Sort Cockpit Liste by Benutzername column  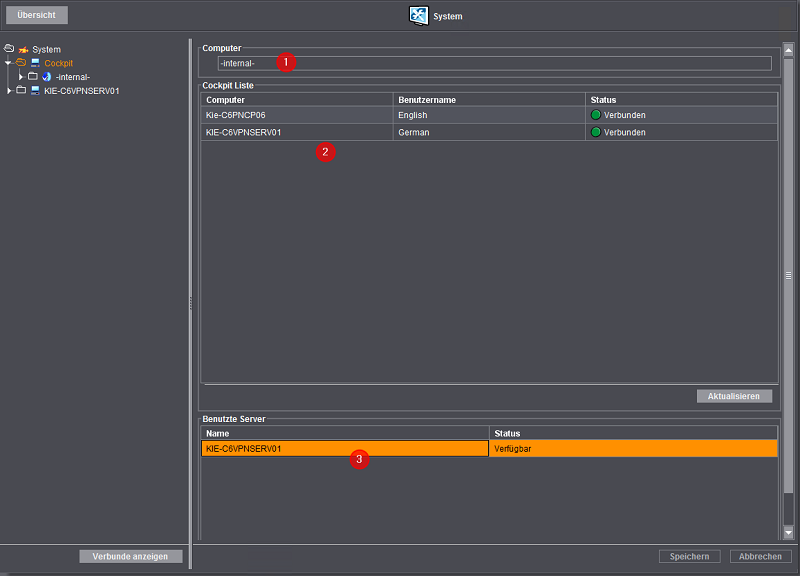point(490,100)
